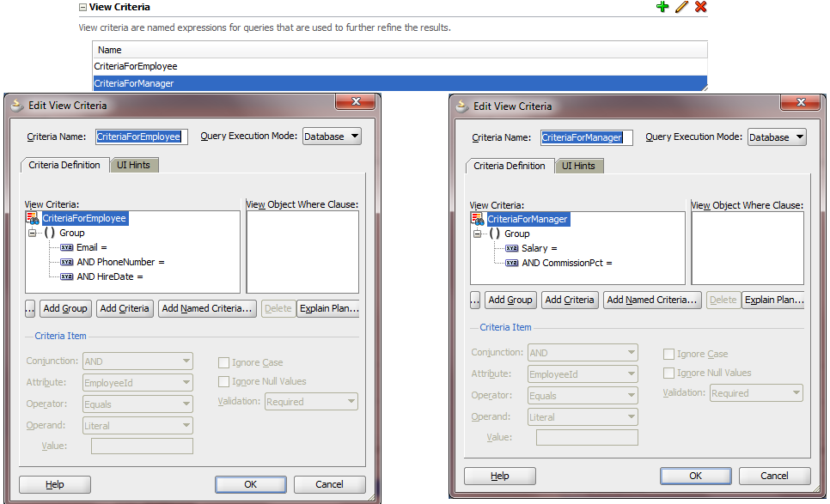Collapse the Group node in the manager criteria tree
Screen dimensions: 830x504
point(478,234)
